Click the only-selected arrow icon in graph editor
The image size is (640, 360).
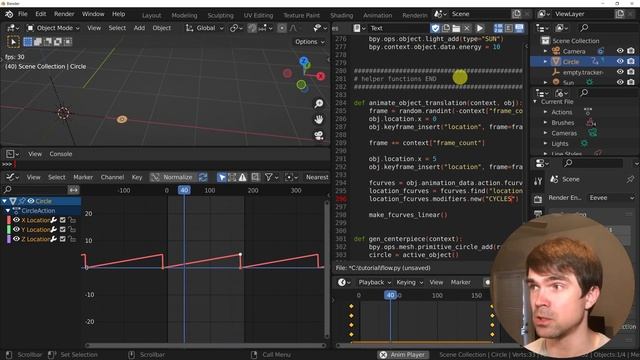pyautogui.click(x=221, y=177)
